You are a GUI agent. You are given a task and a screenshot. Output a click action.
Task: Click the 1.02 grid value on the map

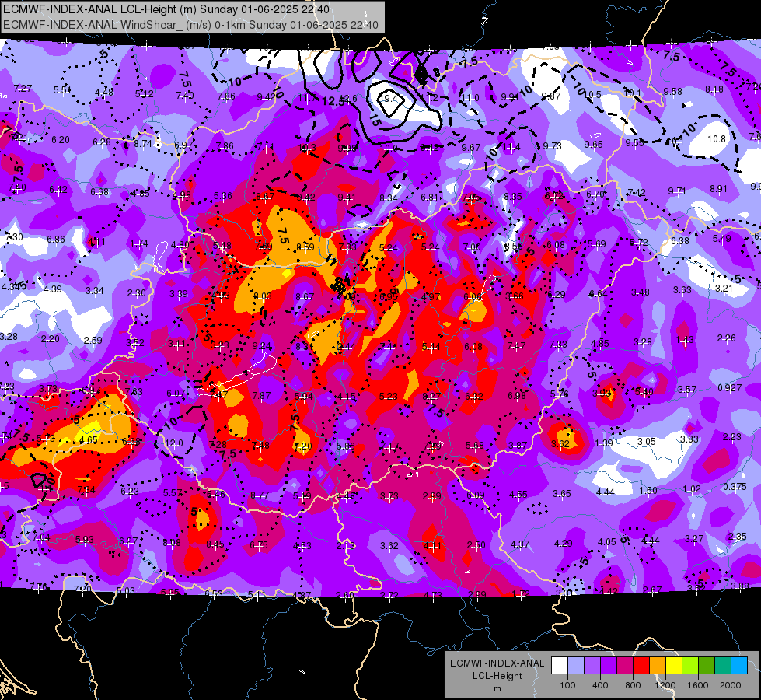692,489
